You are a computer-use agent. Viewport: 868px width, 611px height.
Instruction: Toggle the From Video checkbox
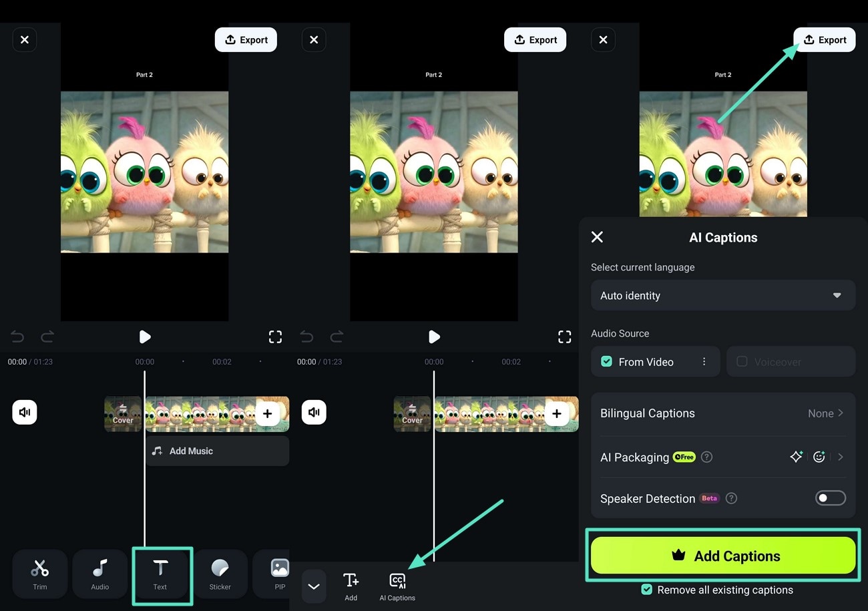click(x=606, y=361)
